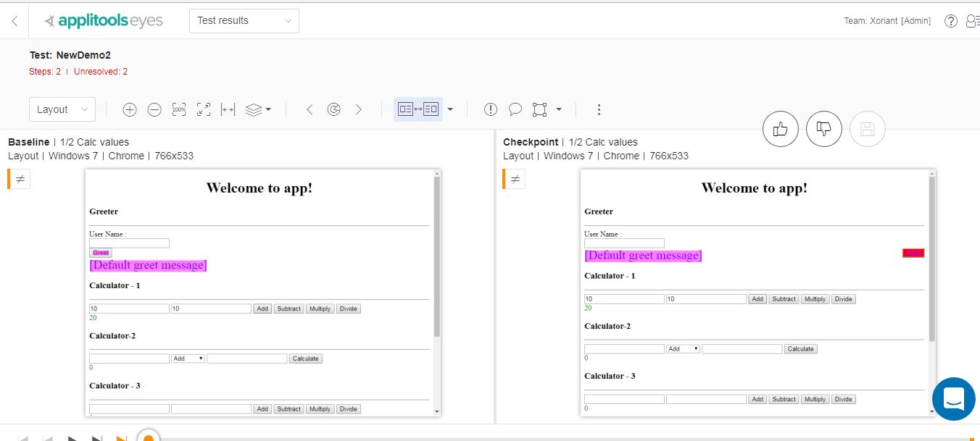980x441 pixels.
Task: Open the add remark comment bubble icon
Action: point(515,109)
